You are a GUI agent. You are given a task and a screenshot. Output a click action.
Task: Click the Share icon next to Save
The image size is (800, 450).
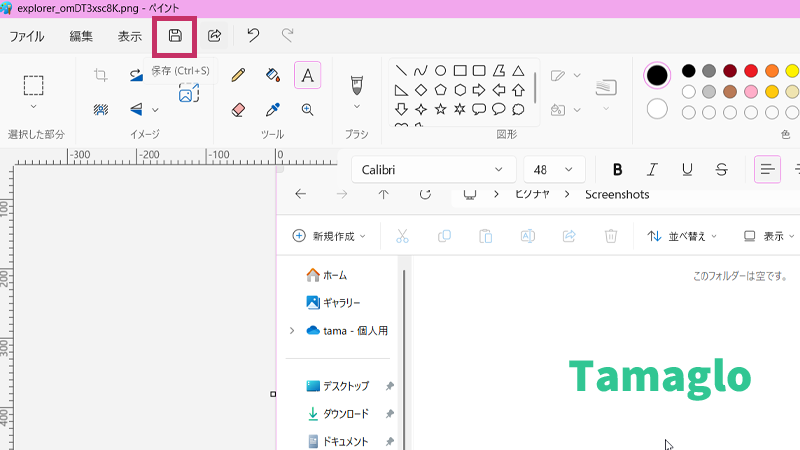tap(214, 36)
